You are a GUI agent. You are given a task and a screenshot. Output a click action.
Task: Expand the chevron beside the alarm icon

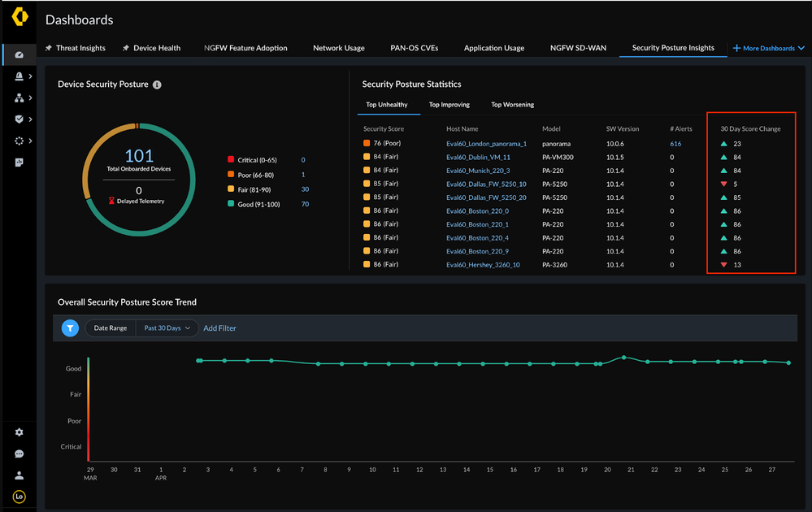pos(31,76)
